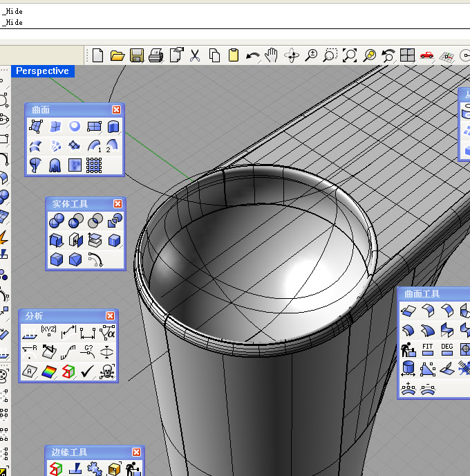Close the 实体工具 floating toolbar
Screen dimensions: 470x476
pyautogui.click(x=117, y=203)
